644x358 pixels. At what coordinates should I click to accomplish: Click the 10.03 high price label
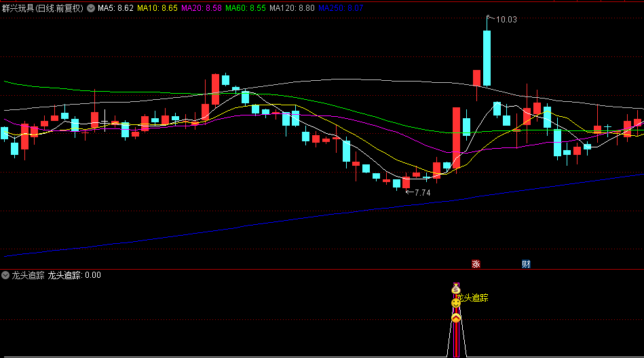[x=506, y=20]
